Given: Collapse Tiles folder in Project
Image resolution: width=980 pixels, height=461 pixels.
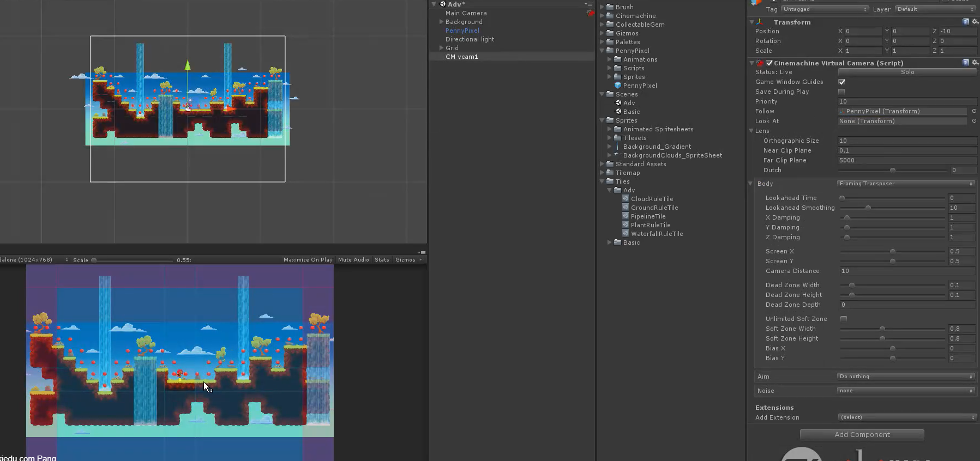Looking at the screenshot, I should [x=602, y=181].
